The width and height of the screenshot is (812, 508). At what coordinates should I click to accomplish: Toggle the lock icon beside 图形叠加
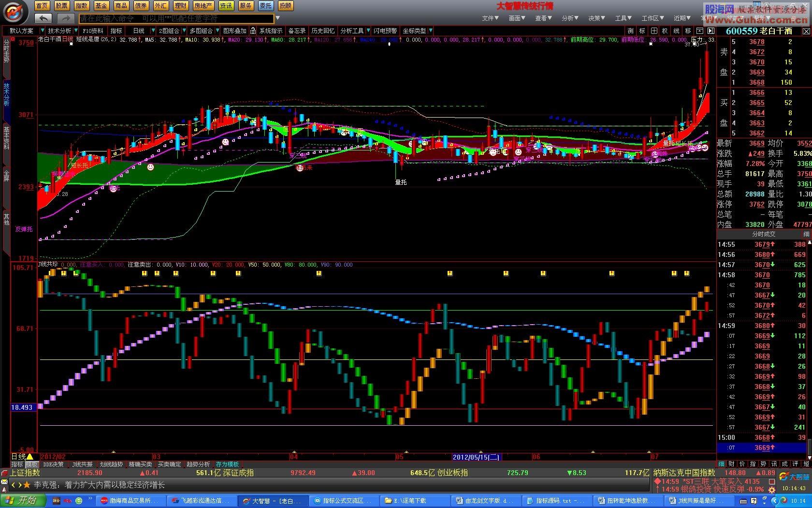pyautogui.click(x=253, y=30)
